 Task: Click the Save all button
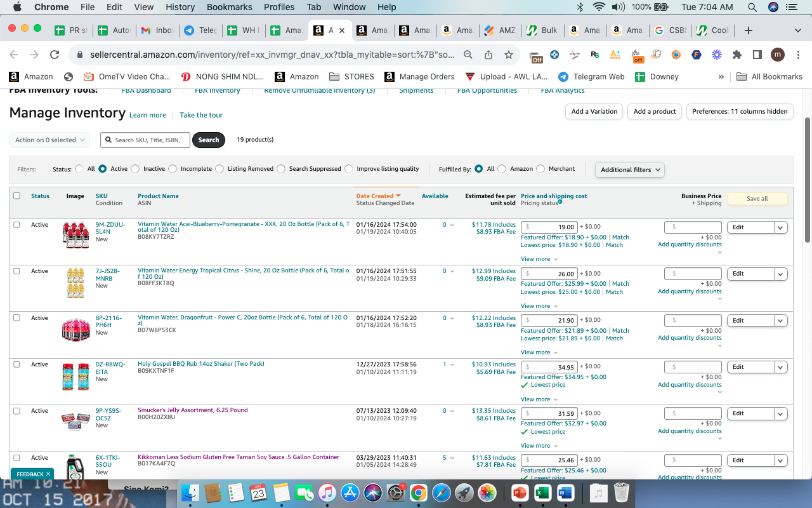coord(757,199)
